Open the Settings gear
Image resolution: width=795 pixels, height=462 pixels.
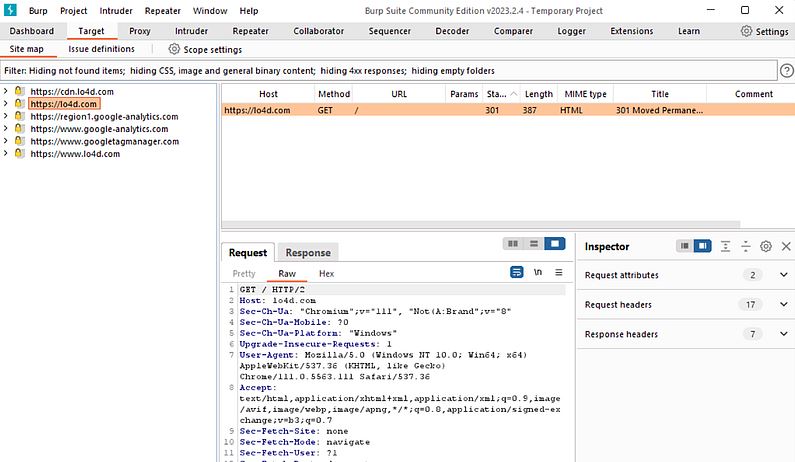point(765,31)
